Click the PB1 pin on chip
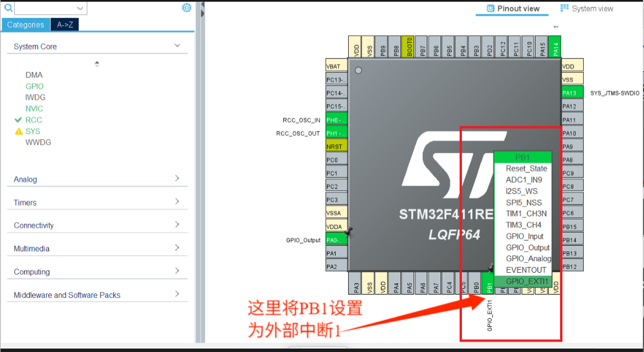This screenshot has width=644, height=352. 489,283
